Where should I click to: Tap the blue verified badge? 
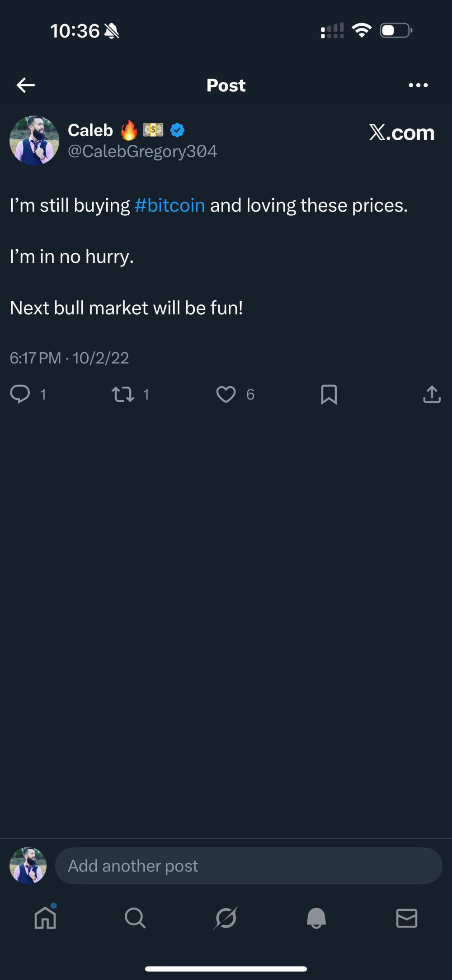click(x=177, y=130)
